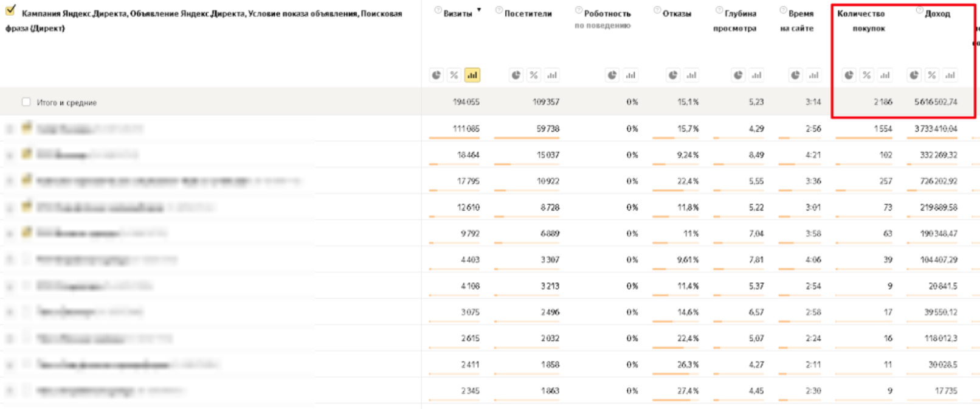This screenshot has height=409, width=980.
Task: Show pie chart for Визиты column
Action: pyautogui.click(x=437, y=75)
